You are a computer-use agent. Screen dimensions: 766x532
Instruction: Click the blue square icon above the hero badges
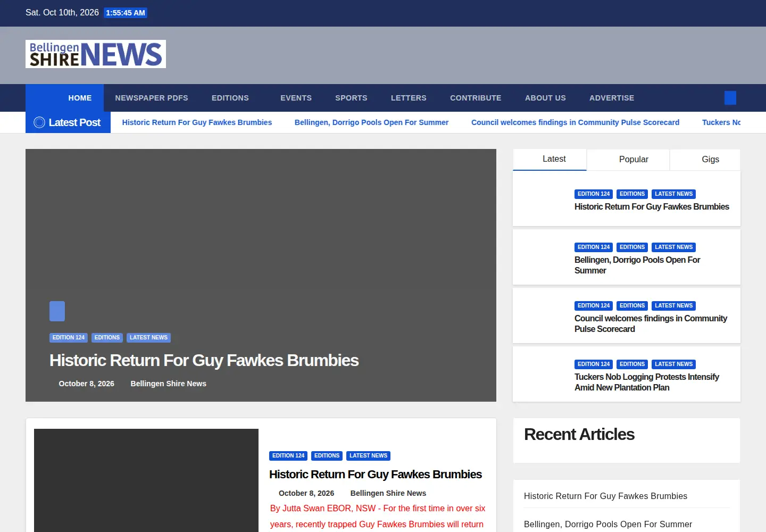[57, 311]
